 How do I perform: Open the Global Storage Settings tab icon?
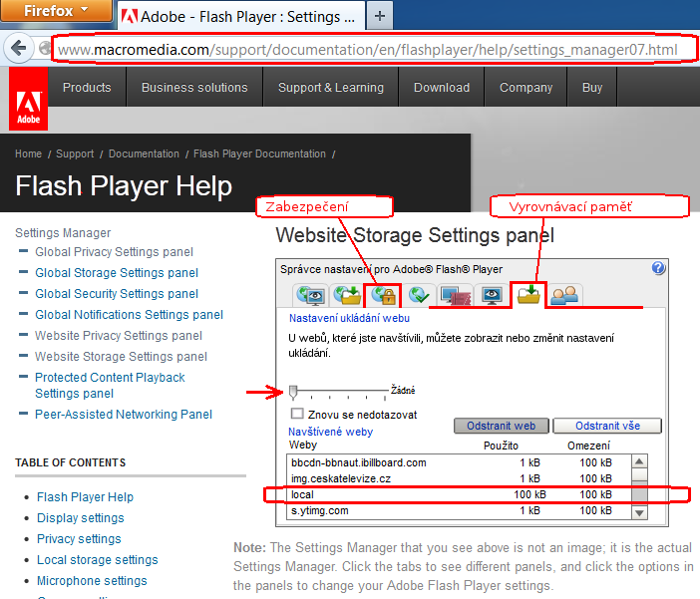(347, 295)
